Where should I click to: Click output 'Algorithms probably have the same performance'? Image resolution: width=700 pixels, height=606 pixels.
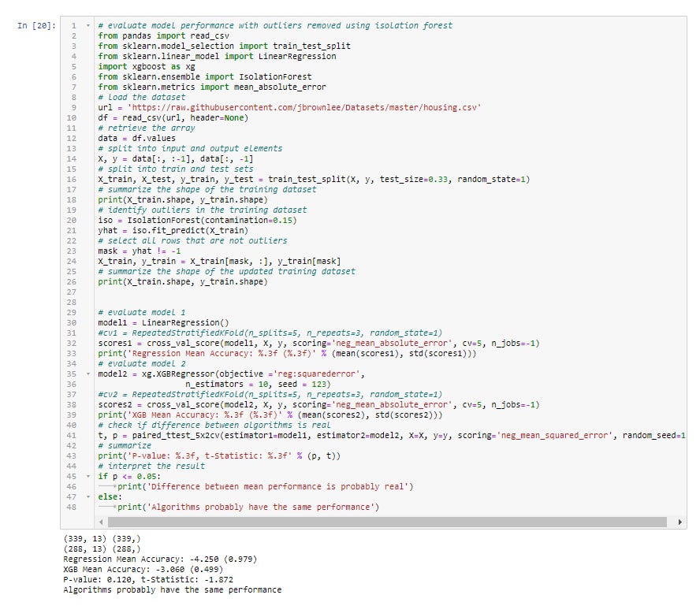173,590
